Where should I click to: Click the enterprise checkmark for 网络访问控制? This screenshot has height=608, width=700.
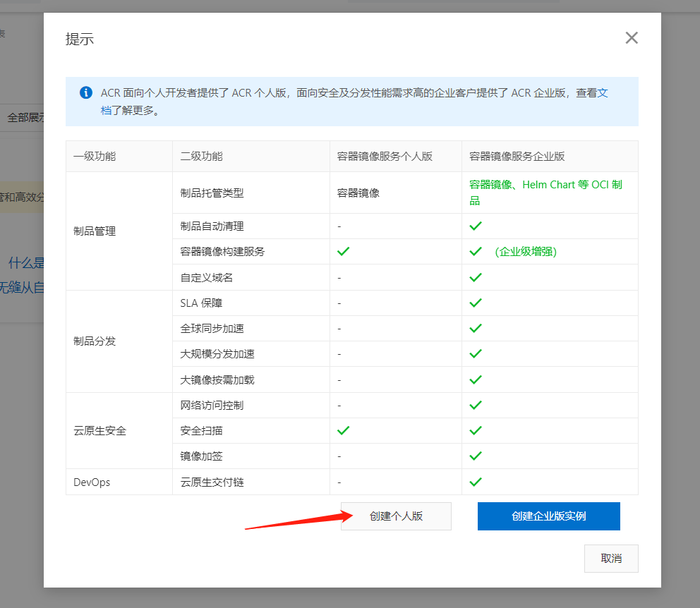click(x=476, y=405)
